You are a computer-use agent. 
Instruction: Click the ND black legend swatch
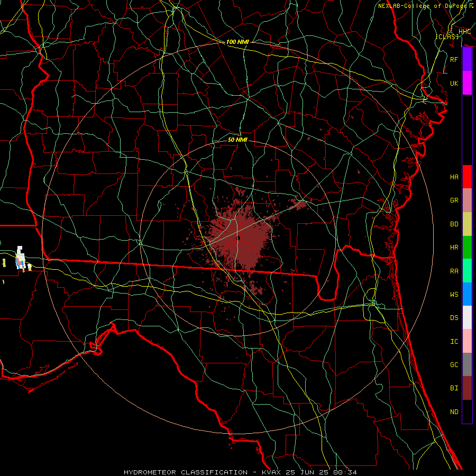pos(467,411)
